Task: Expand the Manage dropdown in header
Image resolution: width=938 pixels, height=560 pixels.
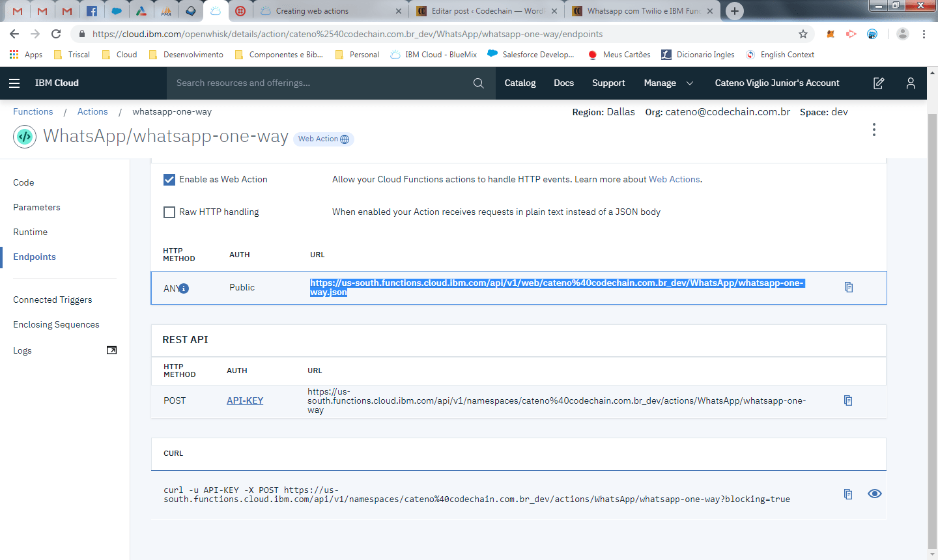Action: coord(668,83)
